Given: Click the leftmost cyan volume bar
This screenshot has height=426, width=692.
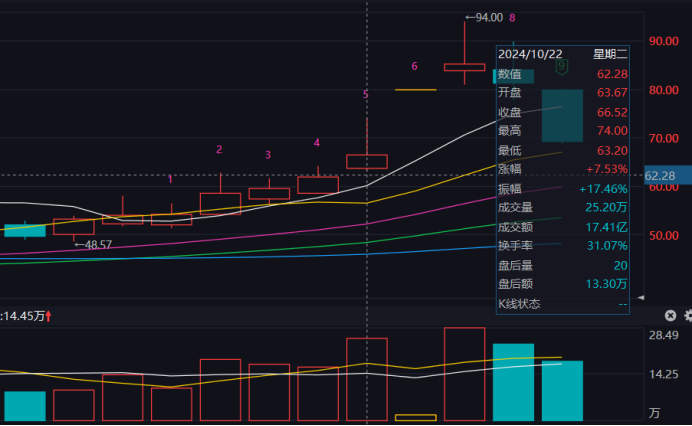Looking at the screenshot, I should point(25,405).
